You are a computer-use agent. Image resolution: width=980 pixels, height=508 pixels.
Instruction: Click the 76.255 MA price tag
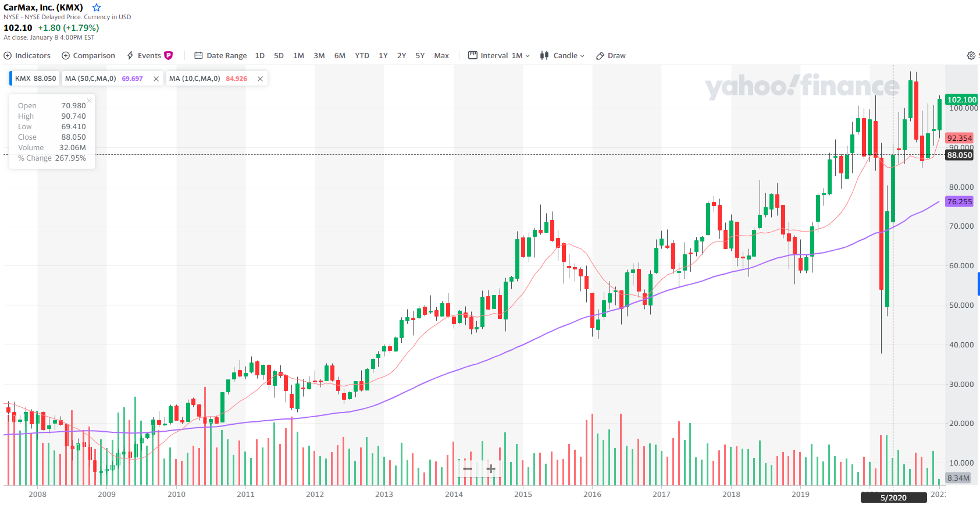click(x=959, y=201)
